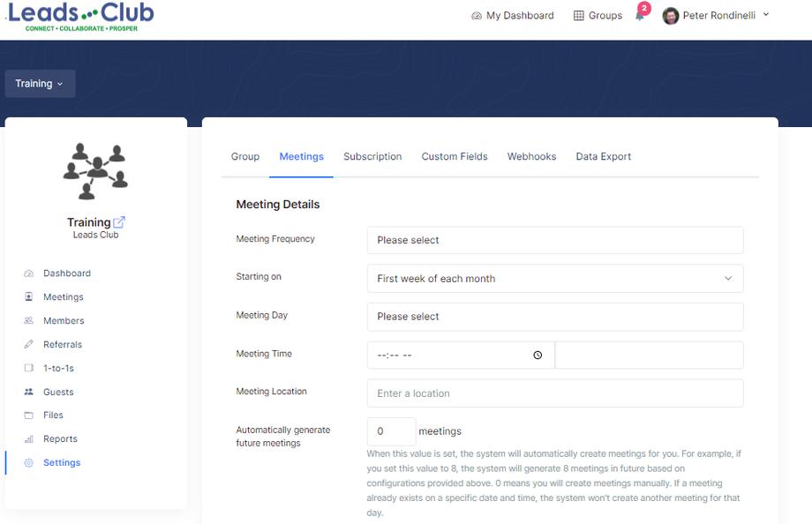Open the notifications bell icon
Image resolution: width=812 pixels, height=524 pixels.
point(640,16)
